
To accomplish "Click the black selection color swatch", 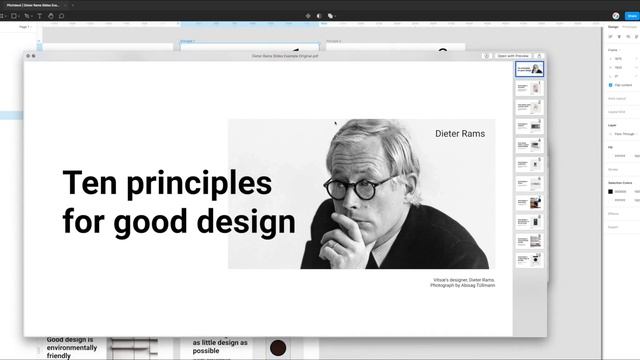I will click(611, 191).
